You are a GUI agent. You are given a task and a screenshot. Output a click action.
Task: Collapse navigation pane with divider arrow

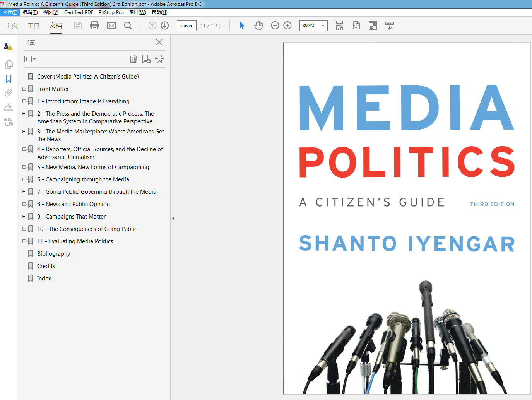pyautogui.click(x=173, y=219)
